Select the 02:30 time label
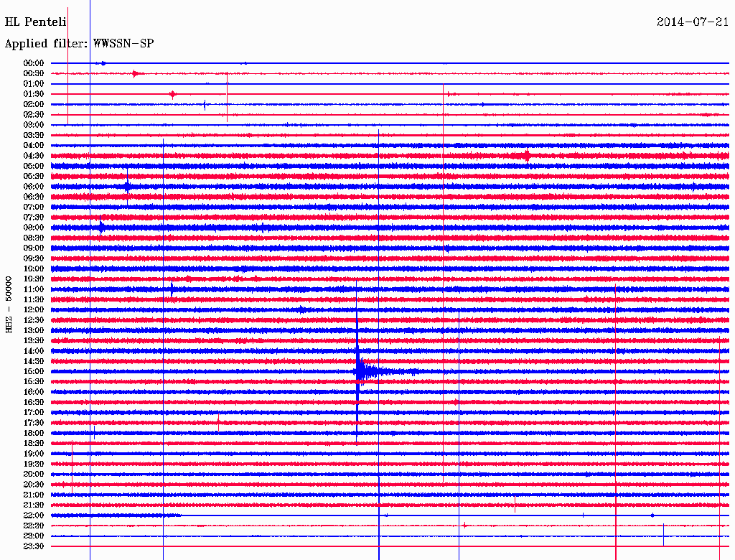The height and width of the screenshot is (560, 735). pyautogui.click(x=33, y=114)
